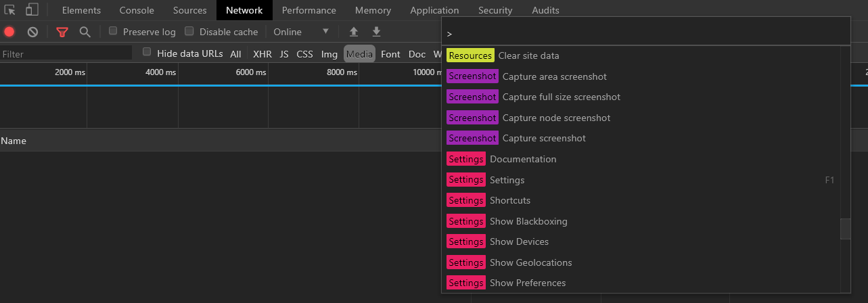Choose Clear site data command
Viewport: 868px width, 303px height.
(528, 55)
